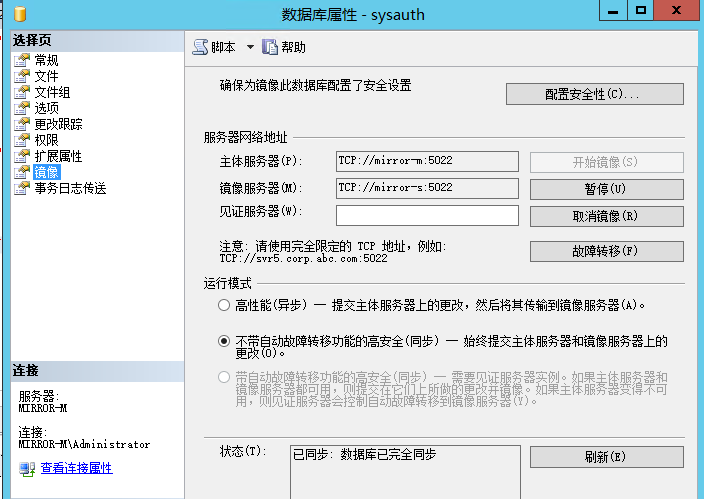The image size is (704, 499).
Task: Close the 数据库属性 - sysauth window
Action: coord(676,10)
